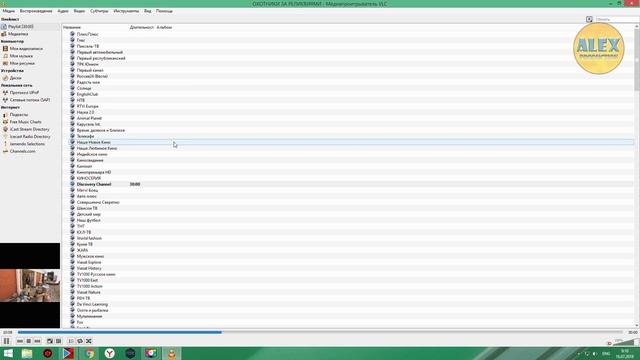Toggle shuffle random playback
Viewport: 640px width, 360px height.
click(x=89, y=341)
